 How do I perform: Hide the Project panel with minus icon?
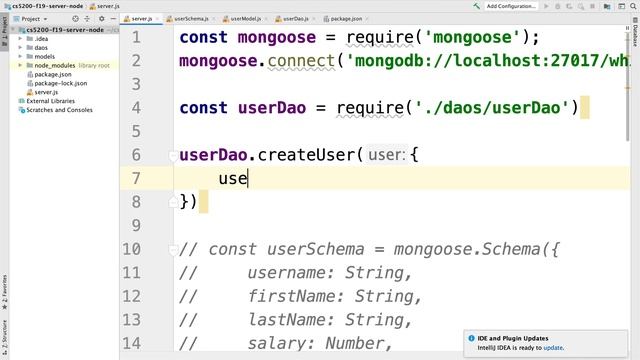click(x=113, y=19)
